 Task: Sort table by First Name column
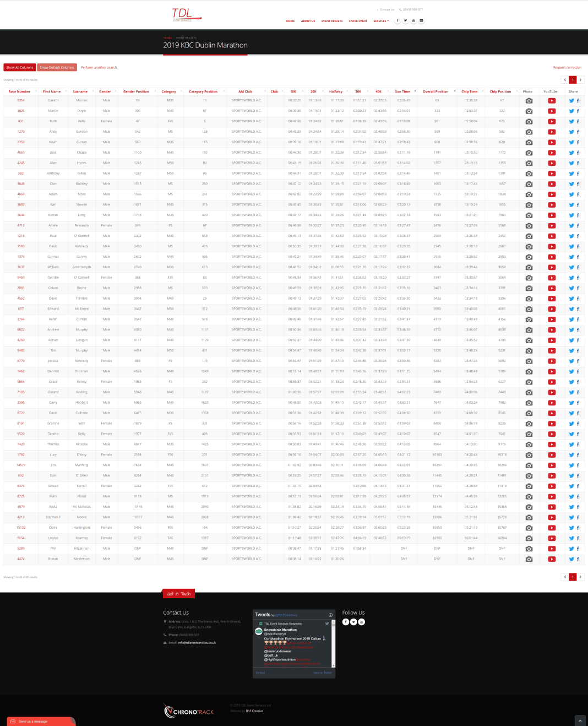click(x=52, y=91)
